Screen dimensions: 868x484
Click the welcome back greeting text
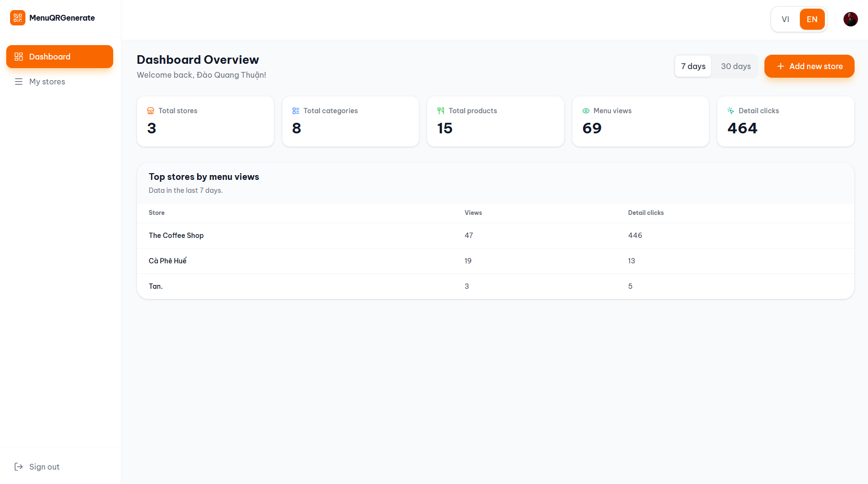201,75
